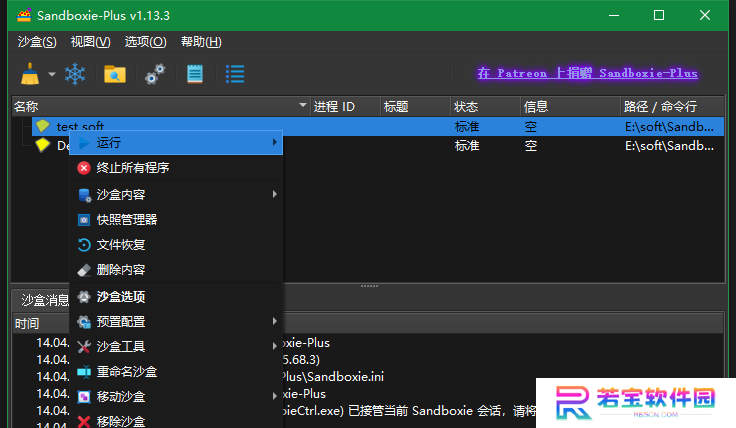Screen dimensions: 736x428
Task: Click the blue list view toolbar icon
Action: click(x=235, y=74)
